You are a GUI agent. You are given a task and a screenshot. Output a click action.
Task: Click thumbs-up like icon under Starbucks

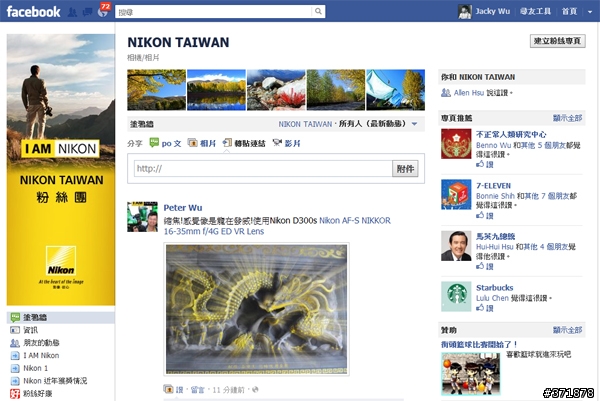tap(480, 308)
